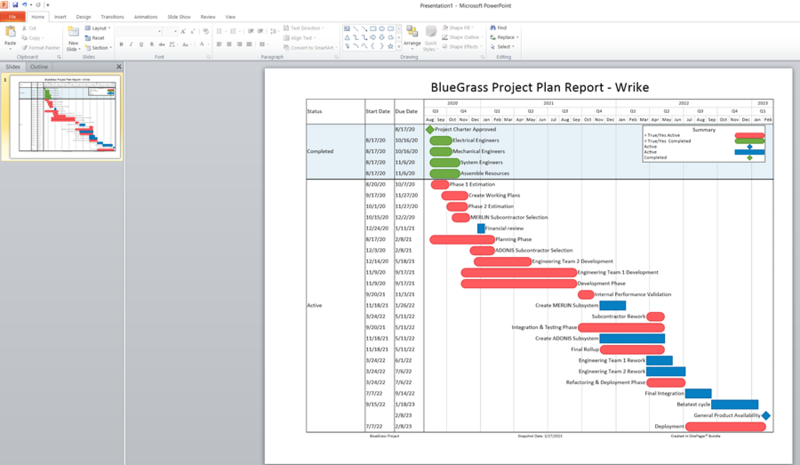The height and width of the screenshot is (465, 800).
Task: Switch to the Insert tab
Action: (x=60, y=17)
